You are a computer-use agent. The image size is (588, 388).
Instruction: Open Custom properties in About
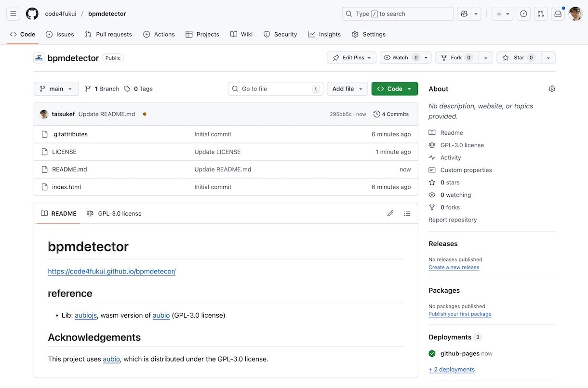click(x=466, y=170)
